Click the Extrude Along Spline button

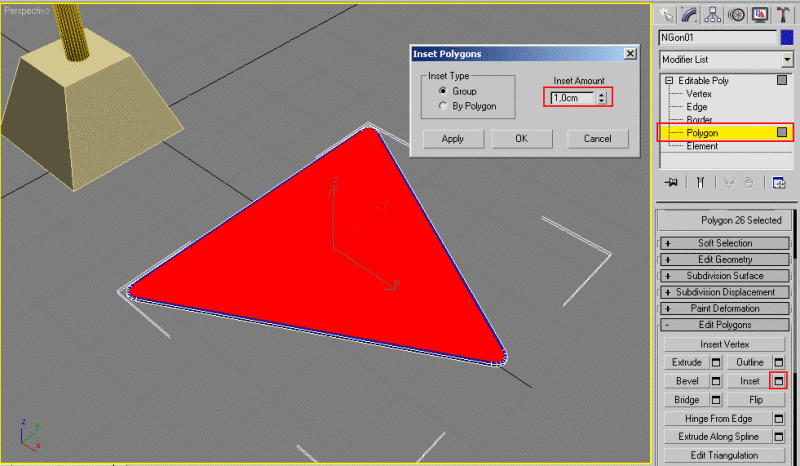tap(718, 437)
